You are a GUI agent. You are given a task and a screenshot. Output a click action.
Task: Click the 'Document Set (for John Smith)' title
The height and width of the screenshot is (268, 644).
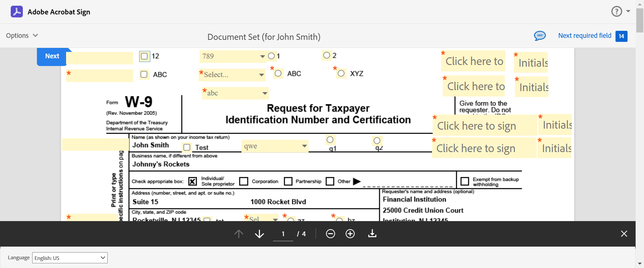coord(264,37)
